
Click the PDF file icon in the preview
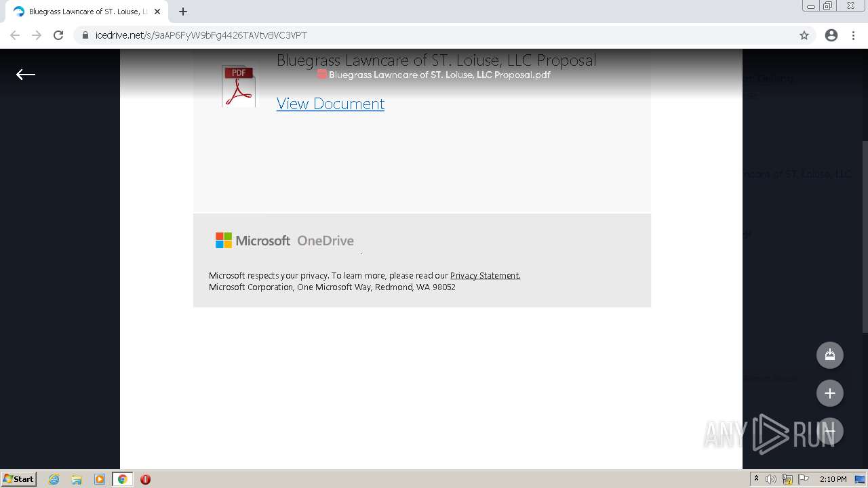(239, 85)
